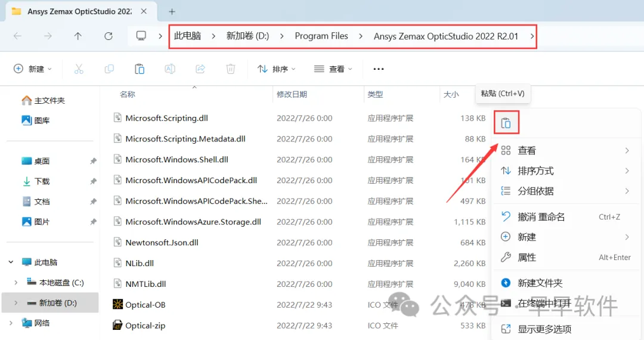
Task: Open 图库 in sidebar
Action: pyautogui.click(x=35, y=120)
